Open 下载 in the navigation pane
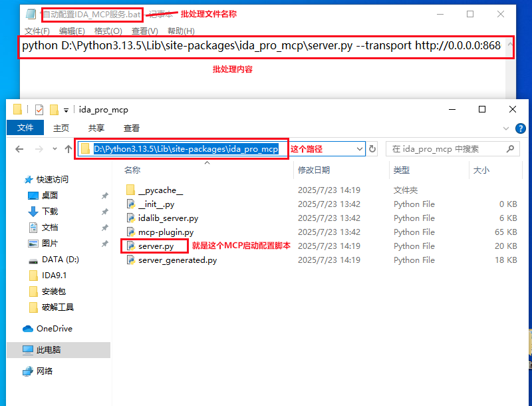This screenshot has height=406, width=532. pos(50,212)
